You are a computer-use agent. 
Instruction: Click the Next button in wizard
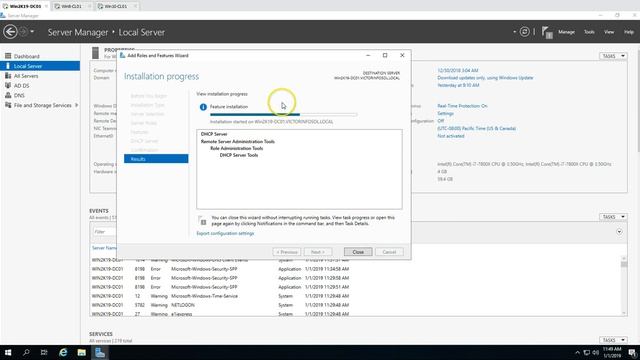[x=318, y=252]
